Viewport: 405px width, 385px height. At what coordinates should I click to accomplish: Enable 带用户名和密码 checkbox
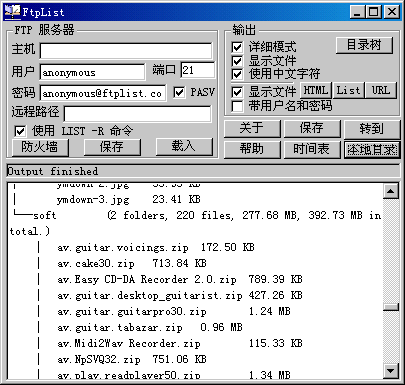point(237,106)
